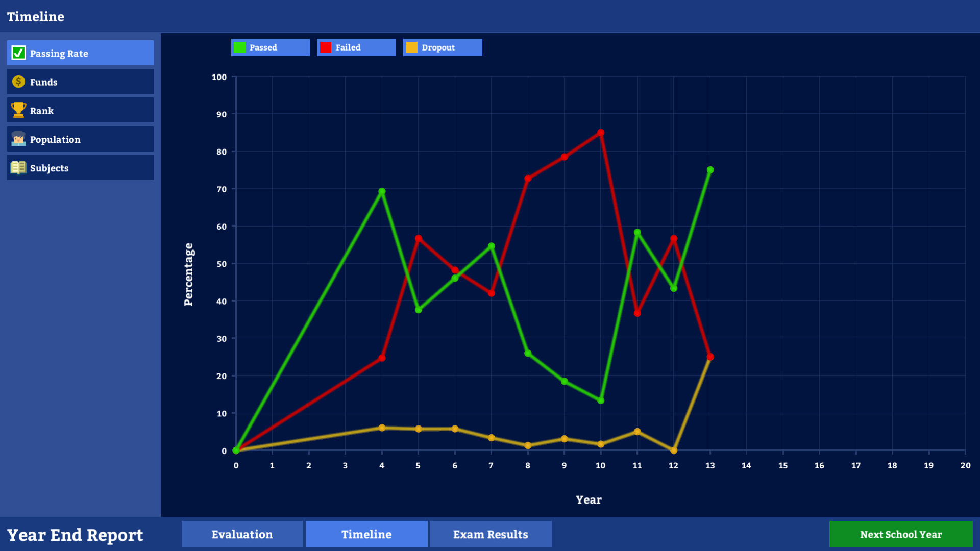Click the red square in the Failed legend
The image size is (980, 551).
[x=325, y=47]
